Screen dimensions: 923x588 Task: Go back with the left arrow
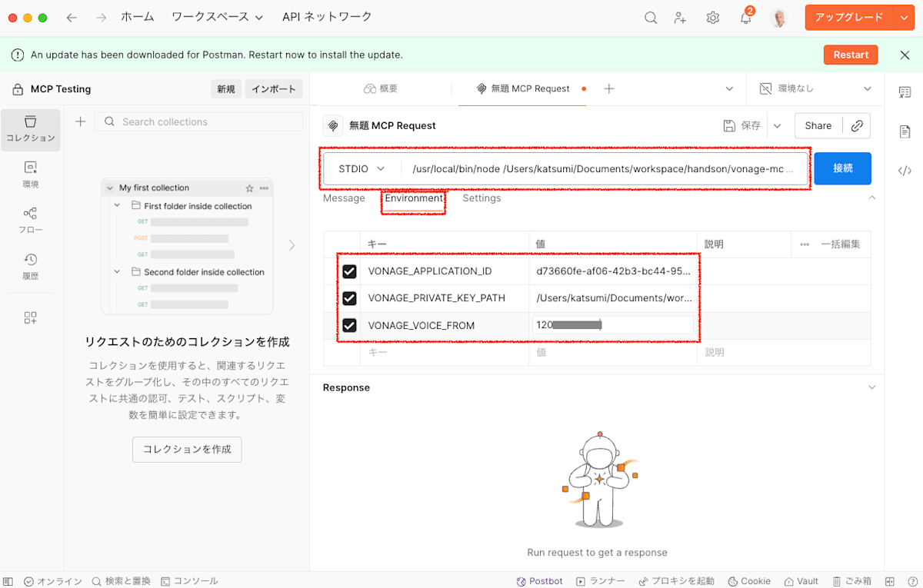pos(72,18)
